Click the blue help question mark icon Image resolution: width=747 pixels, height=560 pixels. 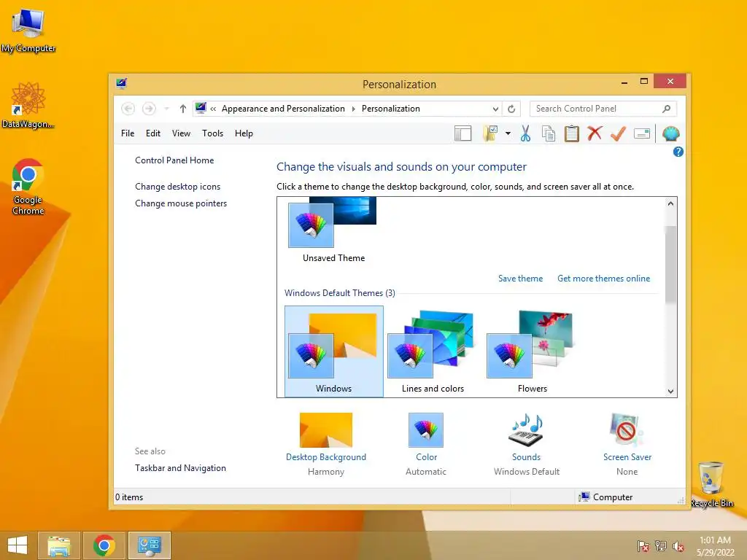(678, 152)
